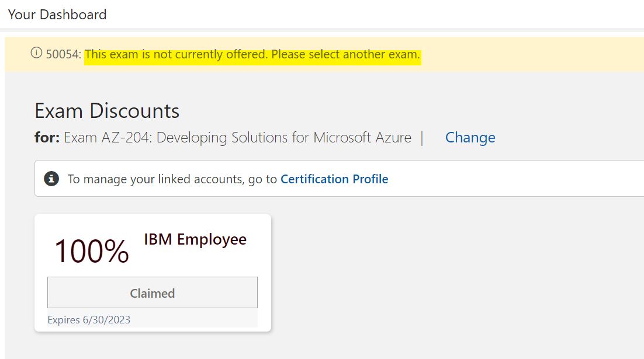Click the Expires 6/30/2023 text
This screenshot has width=644, height=359.
[x=89, y=320]
